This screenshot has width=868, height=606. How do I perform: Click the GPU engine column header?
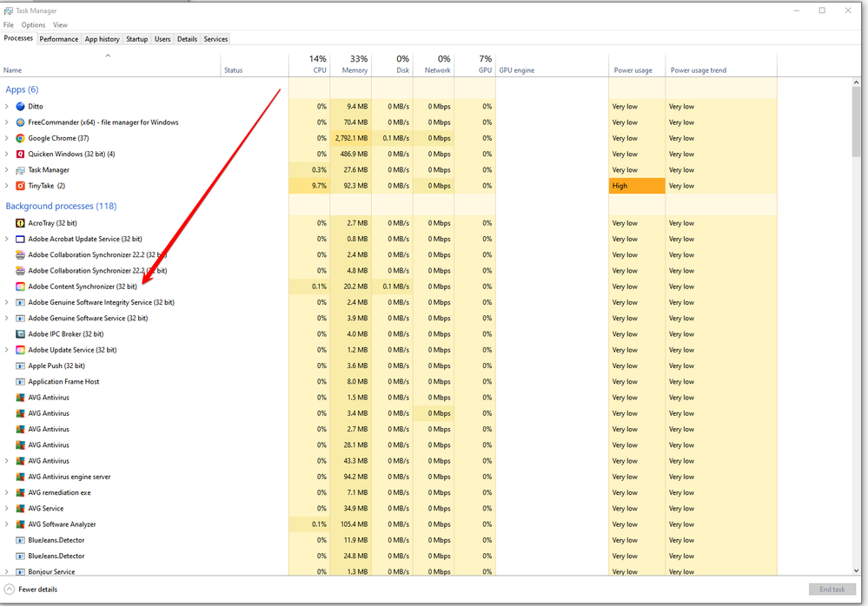[x=552, y=64]
